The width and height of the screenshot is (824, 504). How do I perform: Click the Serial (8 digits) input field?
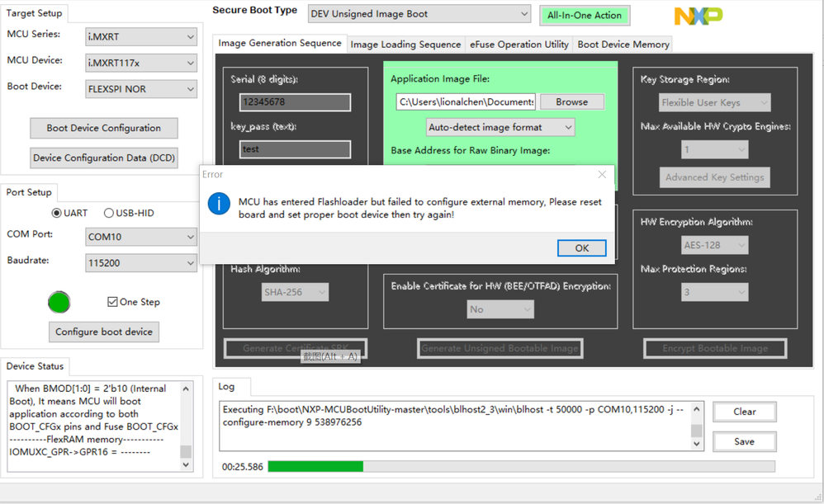pyautogui.click(x=296, y=101)
